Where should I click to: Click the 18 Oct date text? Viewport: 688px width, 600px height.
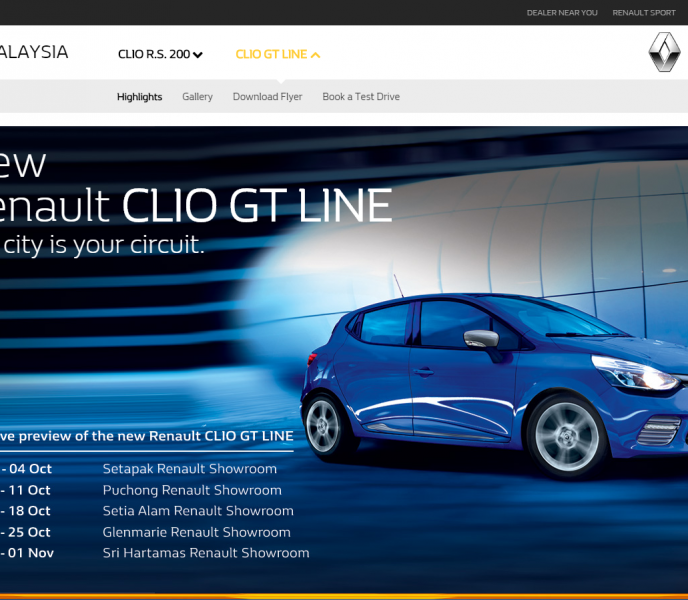coord(29,511)
